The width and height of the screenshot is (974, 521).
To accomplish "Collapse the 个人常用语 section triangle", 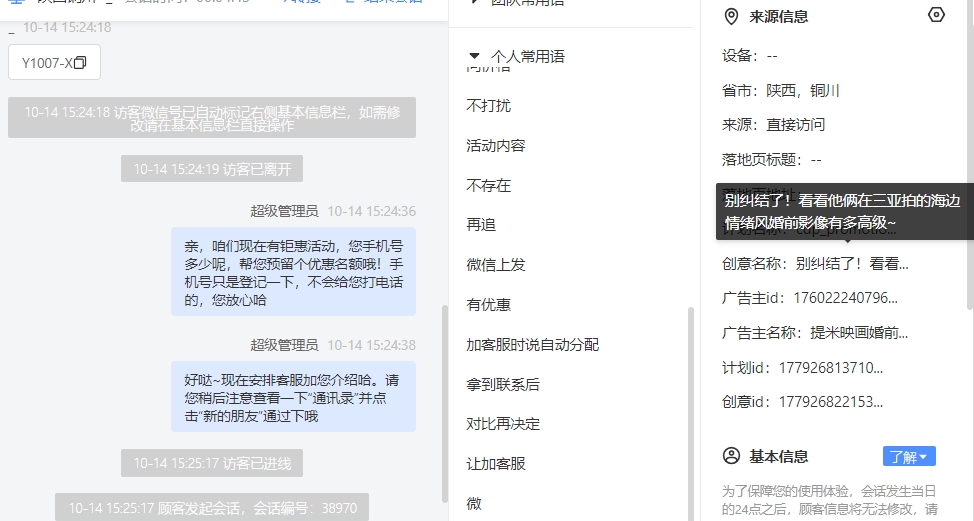I will [x=475, y=57].
